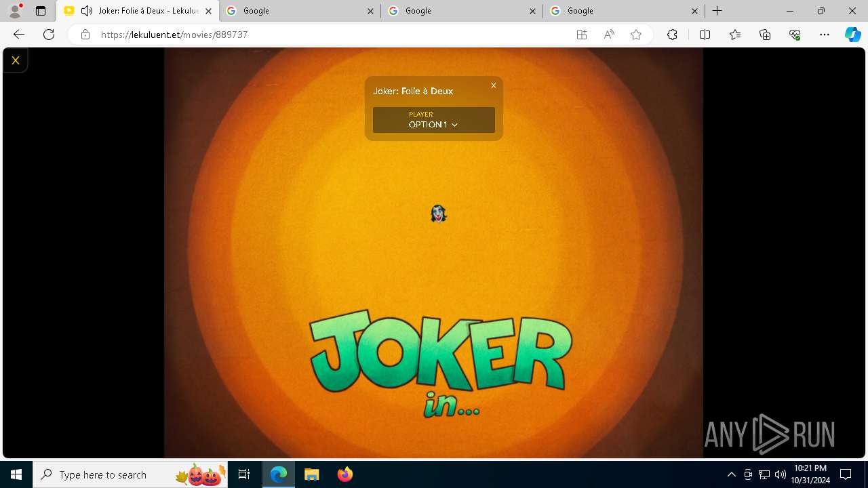Switch to the Joker: Folie à Deux tab

138,11
